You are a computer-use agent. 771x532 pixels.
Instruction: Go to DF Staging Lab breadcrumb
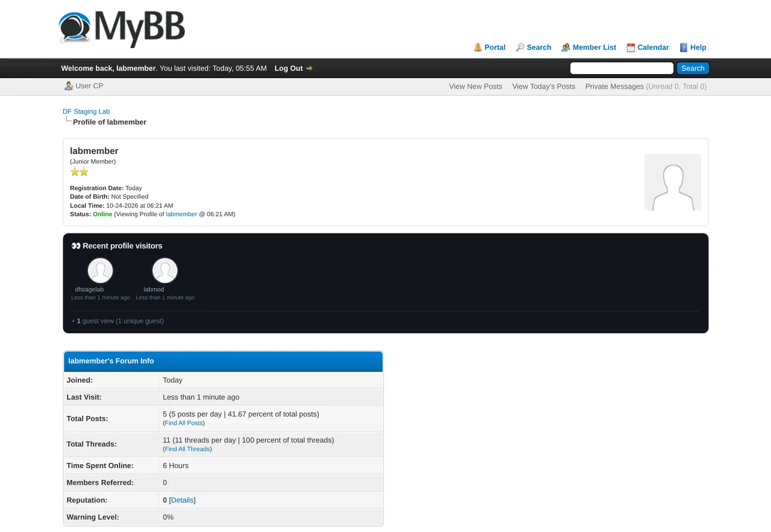86,111
